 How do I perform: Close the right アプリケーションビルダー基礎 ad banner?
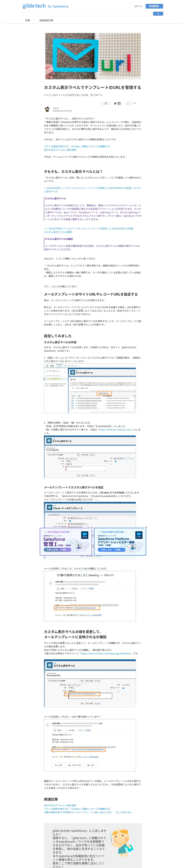pyautogui.click(x=146, y=528)
